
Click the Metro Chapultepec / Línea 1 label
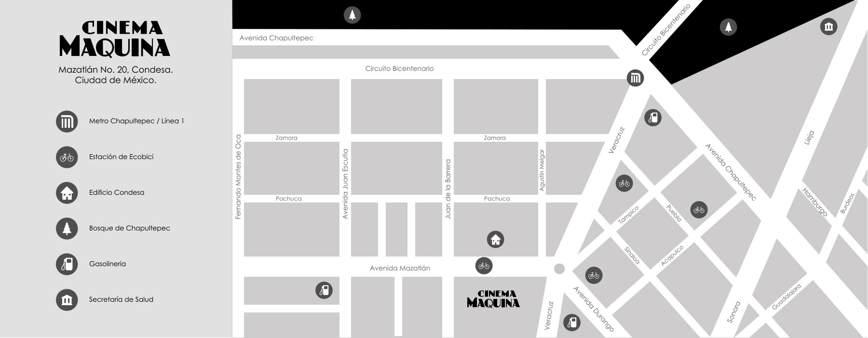(x=136, y=121)
